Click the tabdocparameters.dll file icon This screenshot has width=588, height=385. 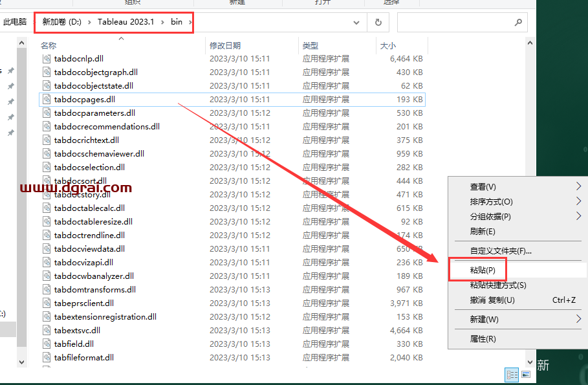coord(47,113)
